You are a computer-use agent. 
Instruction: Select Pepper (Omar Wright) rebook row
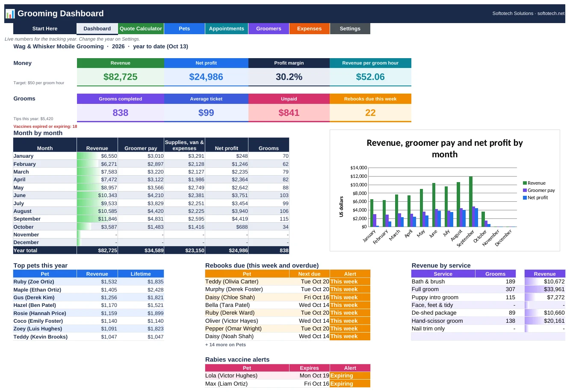pos(288,329)
